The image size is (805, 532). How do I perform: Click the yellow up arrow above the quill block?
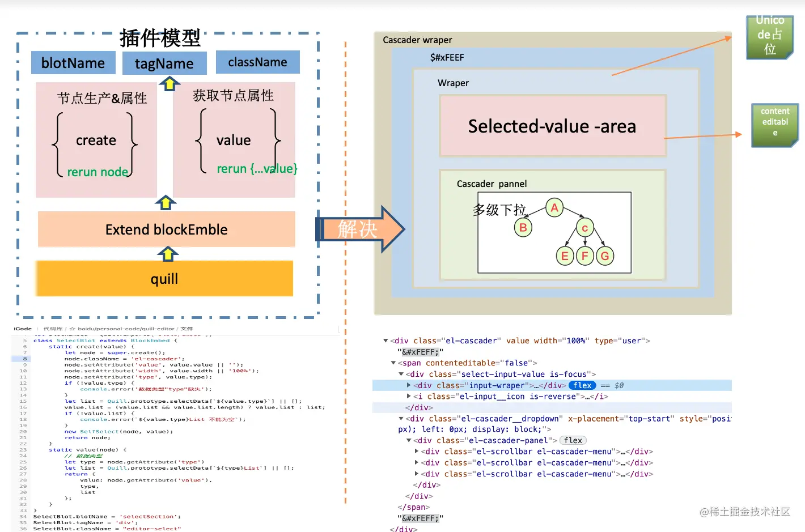click(x=167, y=254)
